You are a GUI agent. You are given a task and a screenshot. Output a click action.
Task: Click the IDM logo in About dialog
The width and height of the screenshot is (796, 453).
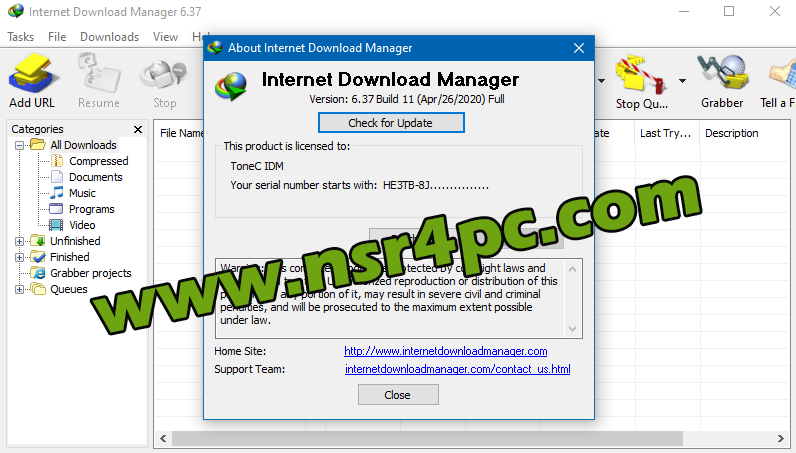point(231,86)
